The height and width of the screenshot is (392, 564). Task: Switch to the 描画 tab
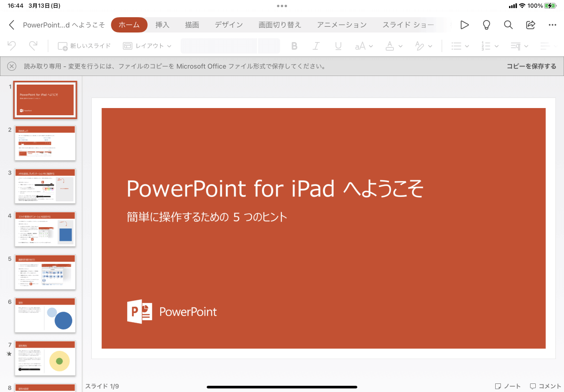pos(192,25)
